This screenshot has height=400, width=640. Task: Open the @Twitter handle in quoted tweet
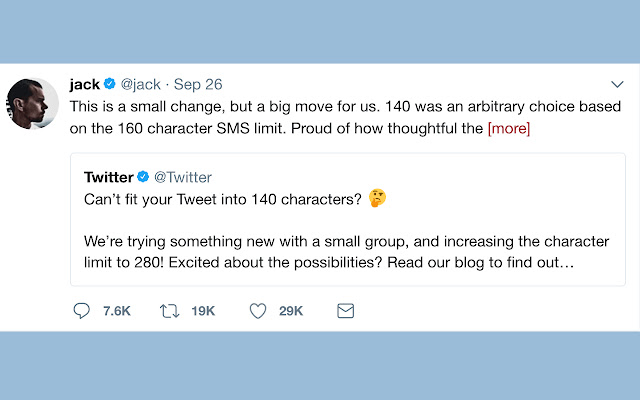point(182,177)
